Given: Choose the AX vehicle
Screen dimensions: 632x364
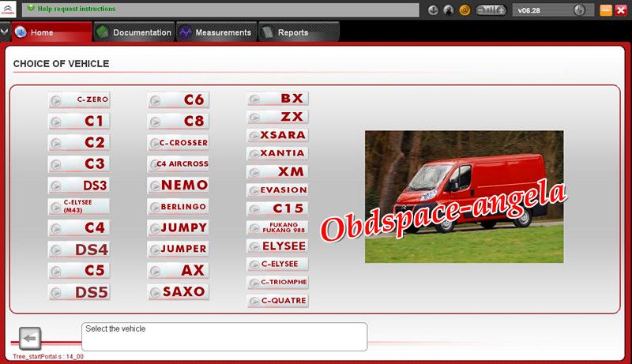Looking at the screenshot, I should coord(179,271).
